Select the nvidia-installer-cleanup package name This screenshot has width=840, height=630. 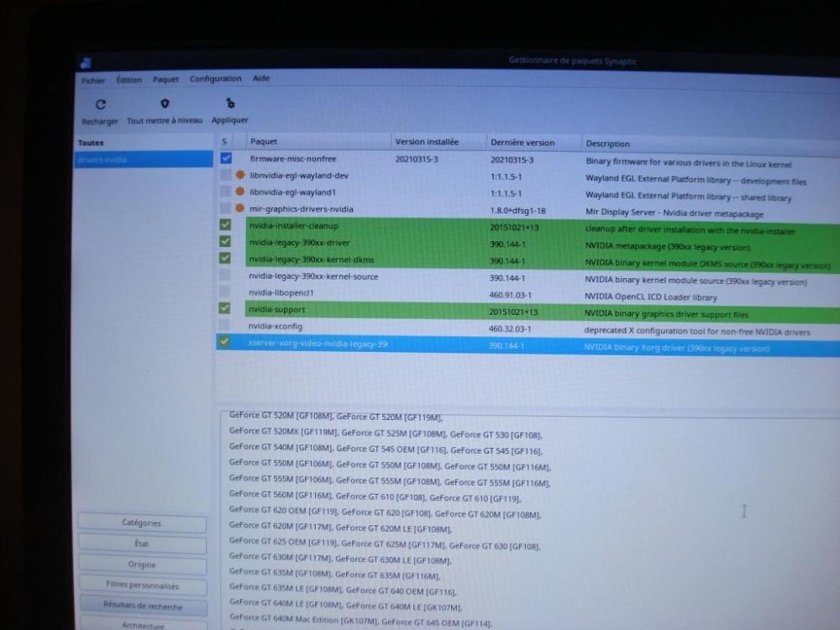click(293, 225)
